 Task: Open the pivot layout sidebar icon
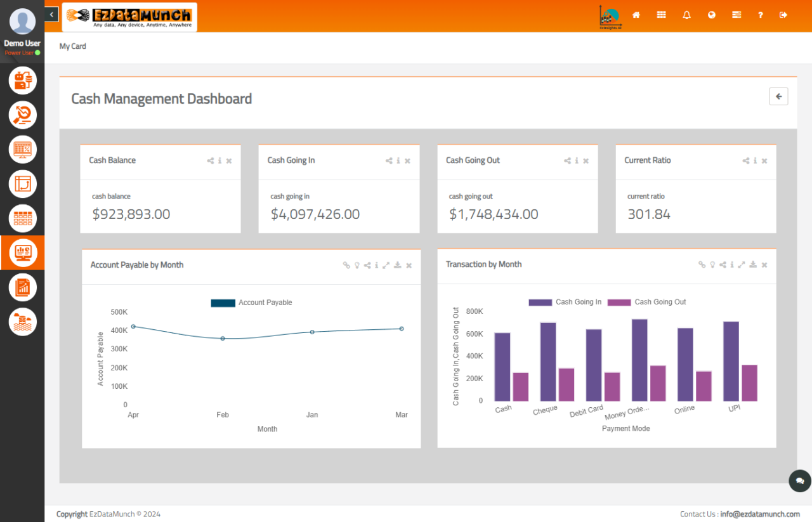(23, 184)
